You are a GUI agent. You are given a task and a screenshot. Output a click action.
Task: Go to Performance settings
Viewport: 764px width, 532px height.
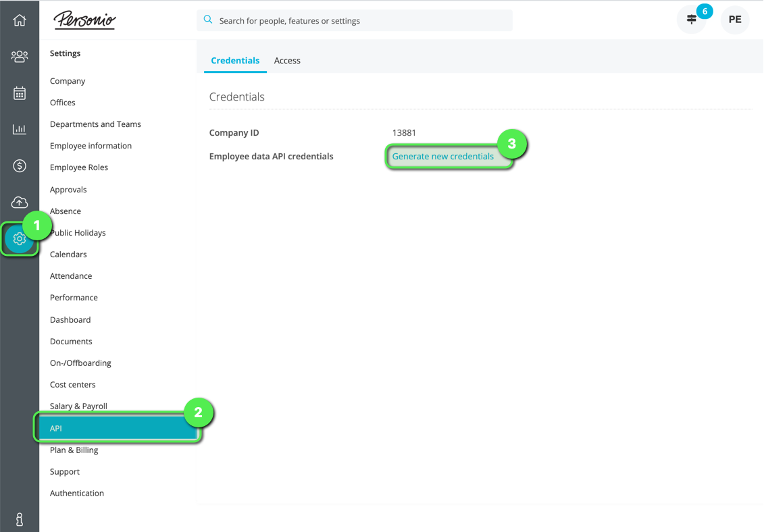click(x=74, y=298)
